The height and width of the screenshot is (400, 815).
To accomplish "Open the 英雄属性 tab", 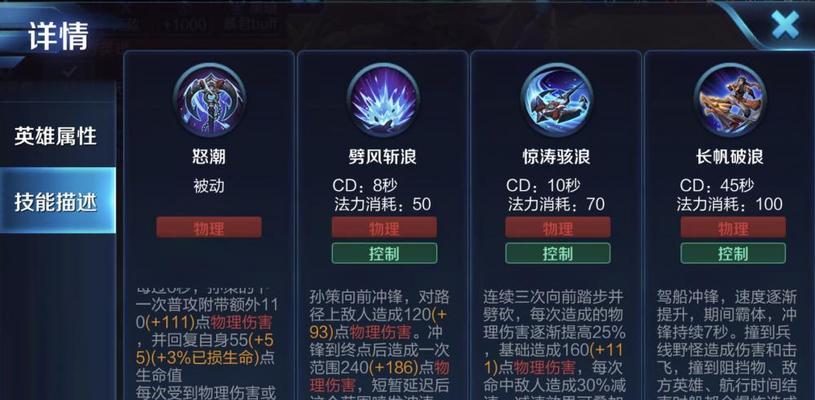I will [57, 136].
